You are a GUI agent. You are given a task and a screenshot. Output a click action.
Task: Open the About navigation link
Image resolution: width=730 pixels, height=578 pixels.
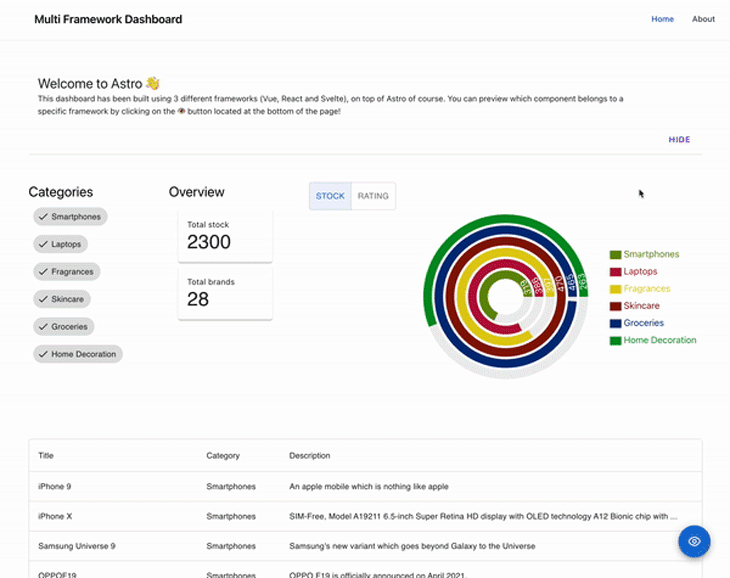[703, 19]
